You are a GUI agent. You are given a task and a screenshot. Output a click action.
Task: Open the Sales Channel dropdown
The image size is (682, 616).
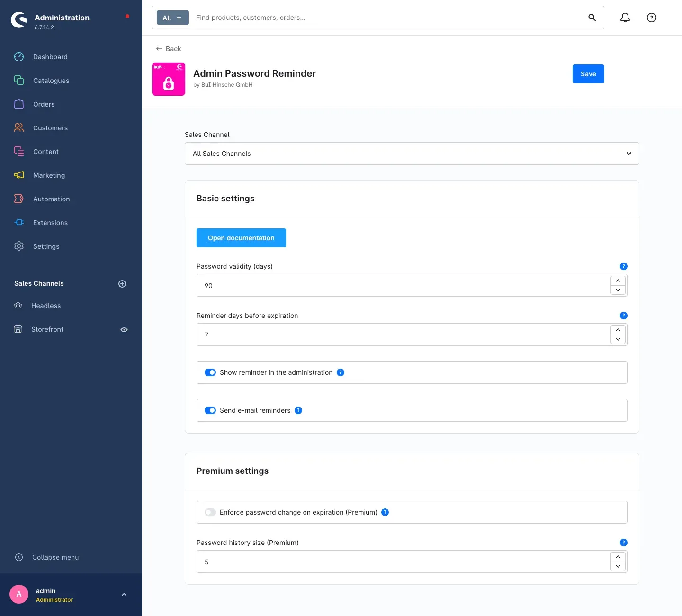coord(412,154)
